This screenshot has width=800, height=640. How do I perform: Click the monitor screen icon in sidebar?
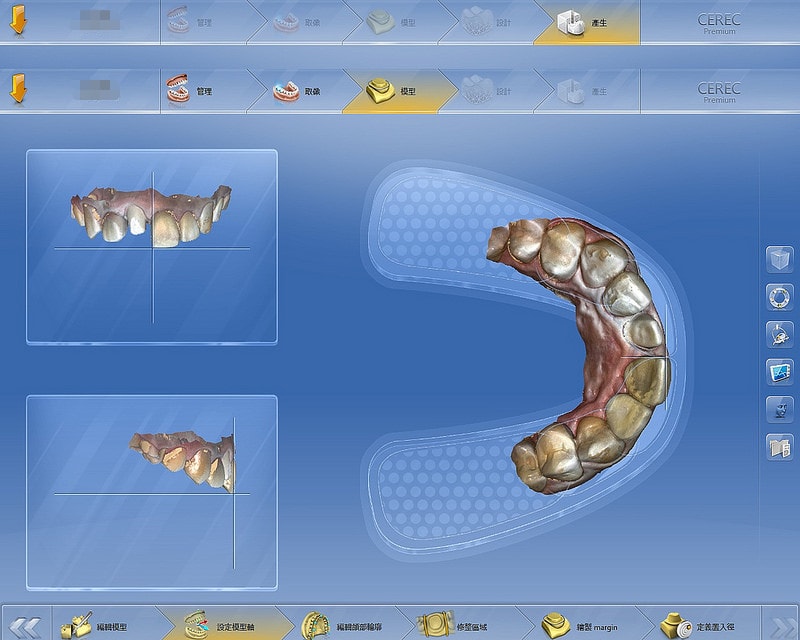(779, 372)
